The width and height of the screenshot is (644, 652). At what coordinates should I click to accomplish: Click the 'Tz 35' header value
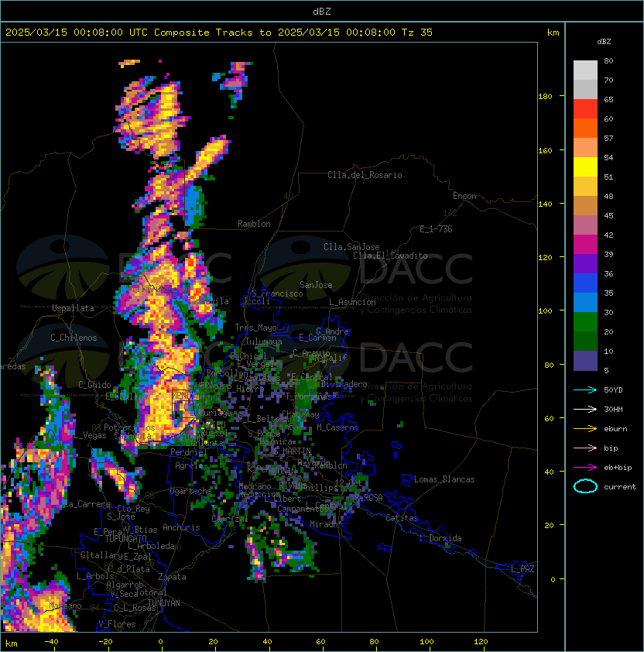click(417, 33)
